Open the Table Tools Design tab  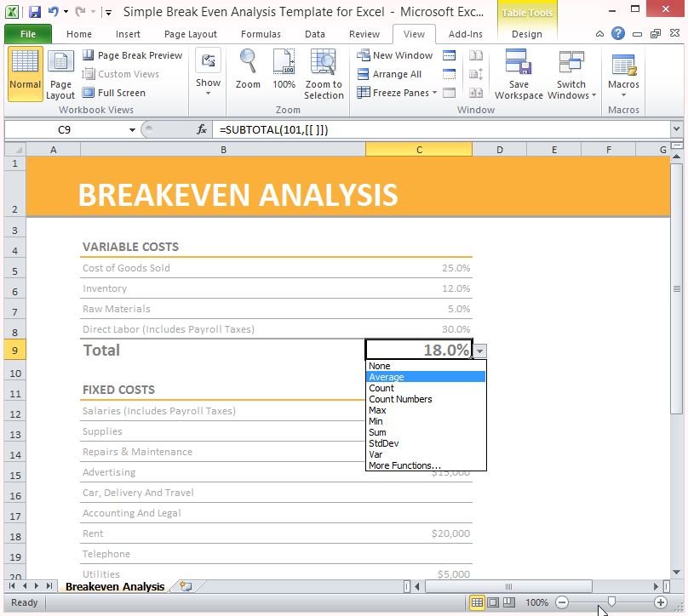click(526, 34)
